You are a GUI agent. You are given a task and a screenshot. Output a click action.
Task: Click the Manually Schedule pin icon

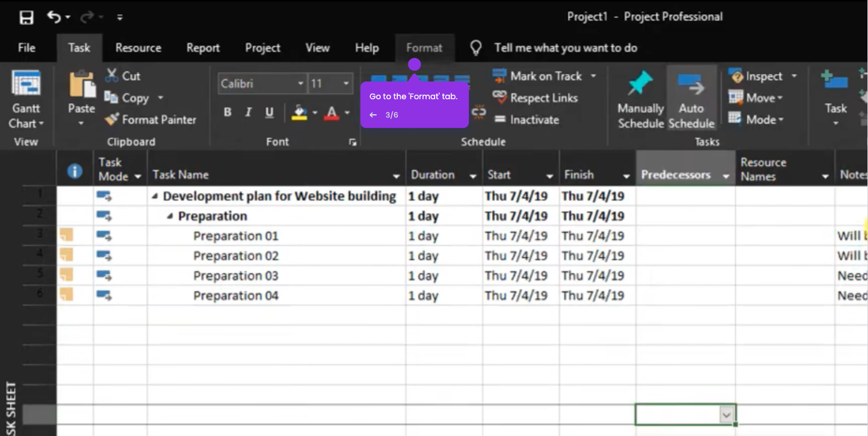[640, 83]
